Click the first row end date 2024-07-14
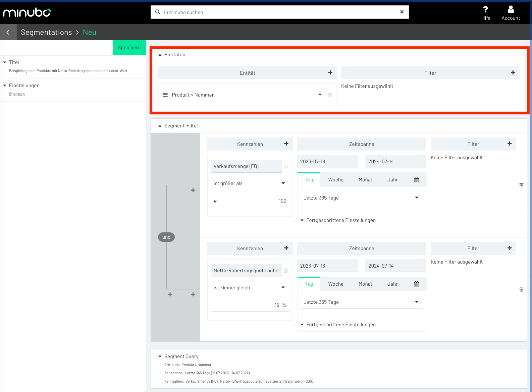The height and width of the screenshot is (392, 532). click(x=395, y=162)
